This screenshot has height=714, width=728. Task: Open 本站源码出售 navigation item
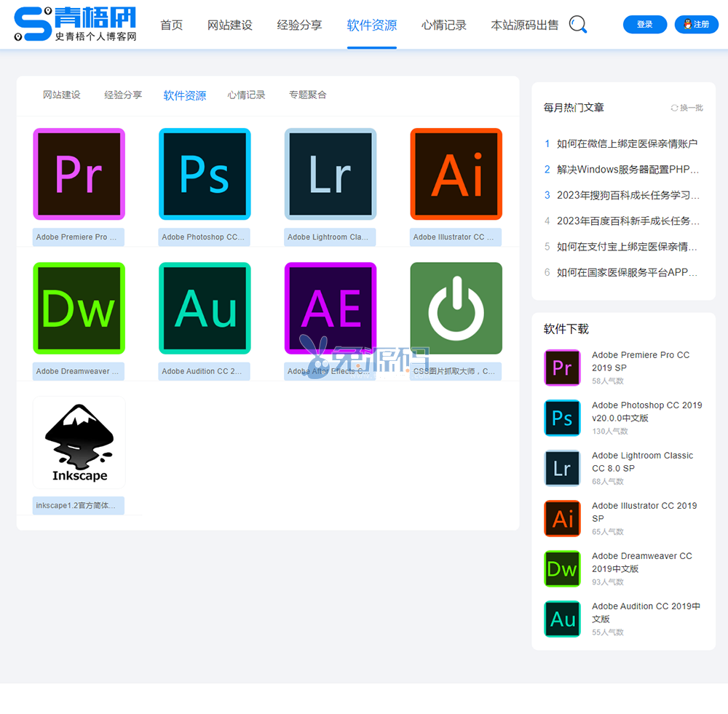pos(524,25)
